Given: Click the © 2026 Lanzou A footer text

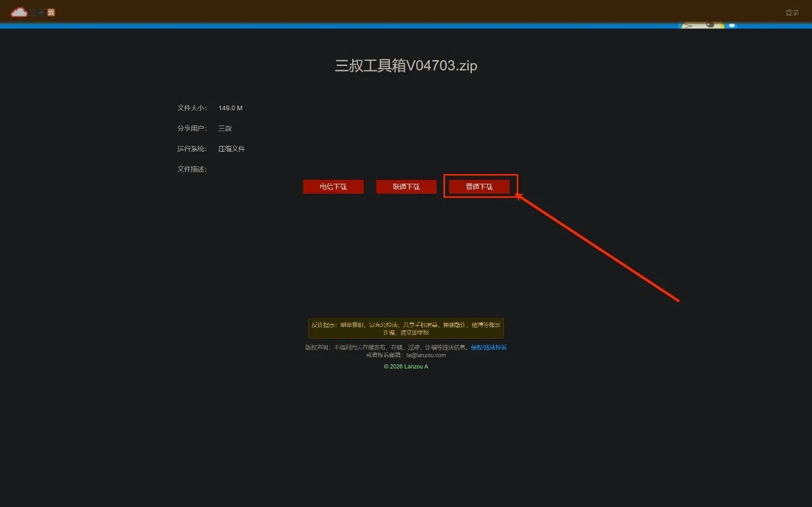Looking at the screenshot, I should click(406, 366).
